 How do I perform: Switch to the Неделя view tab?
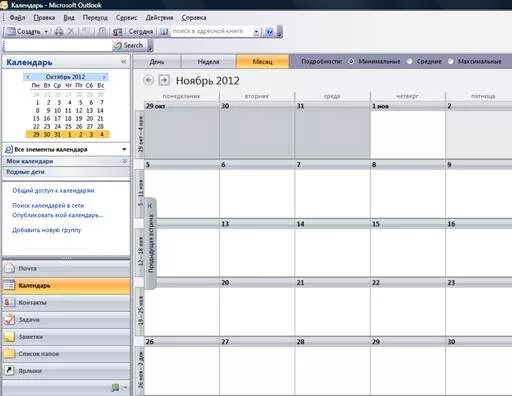coord(208,62)
